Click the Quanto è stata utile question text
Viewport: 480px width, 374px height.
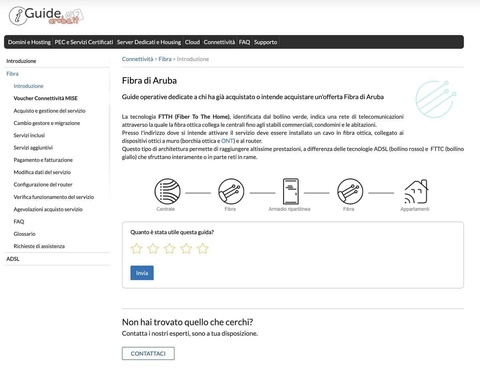pos(172,232)
